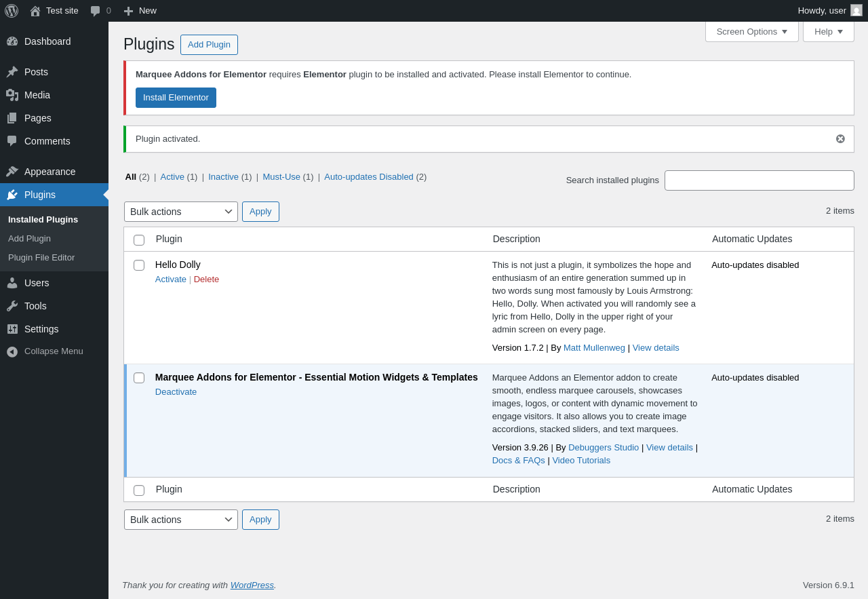Click the Appearance paintbrush icon

(12, 172)
